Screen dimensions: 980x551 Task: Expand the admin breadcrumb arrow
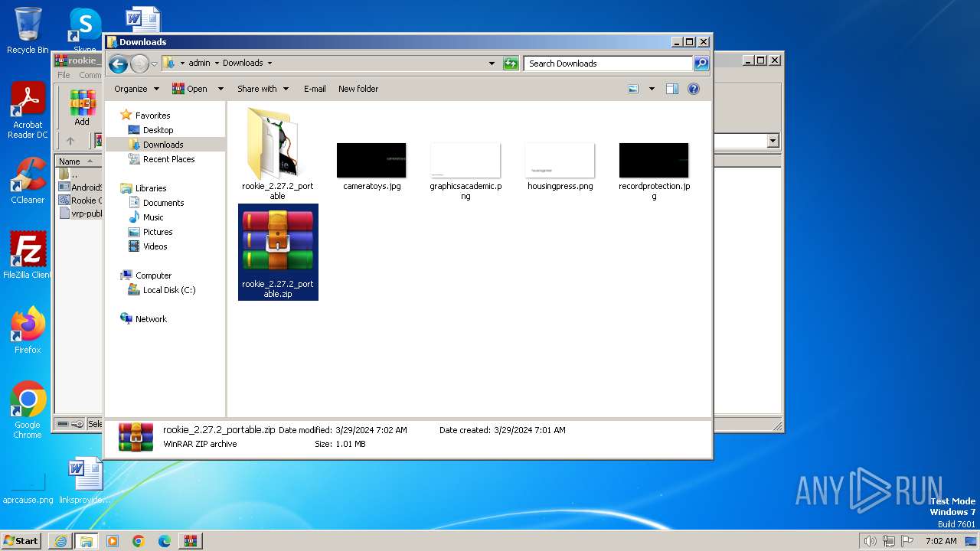click(216, 64)
